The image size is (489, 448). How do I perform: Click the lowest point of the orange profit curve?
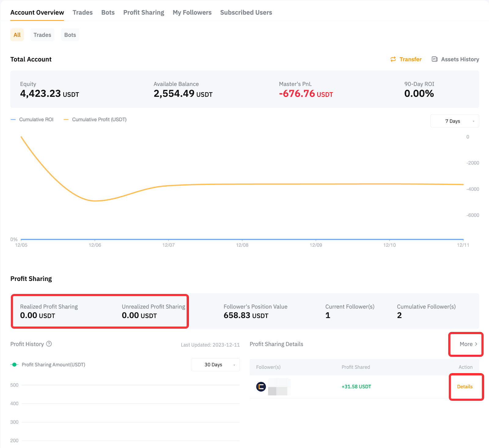click(95, 201)
